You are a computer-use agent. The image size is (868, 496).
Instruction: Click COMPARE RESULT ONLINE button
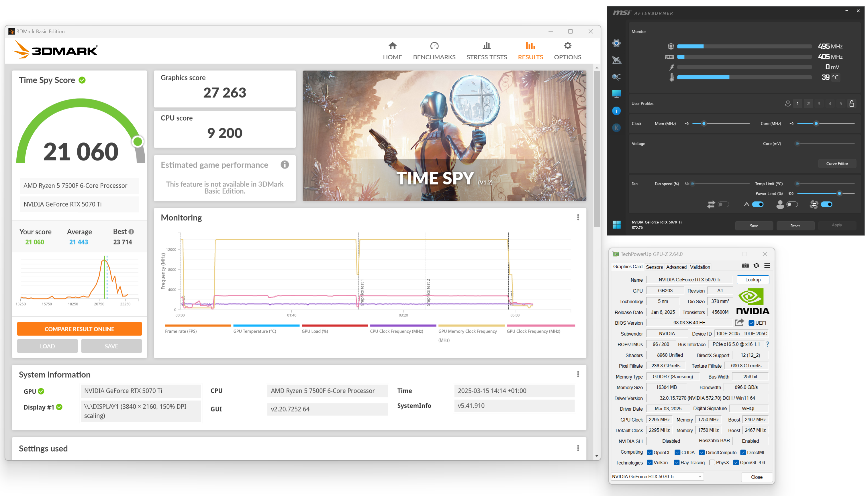pos(79,329)
